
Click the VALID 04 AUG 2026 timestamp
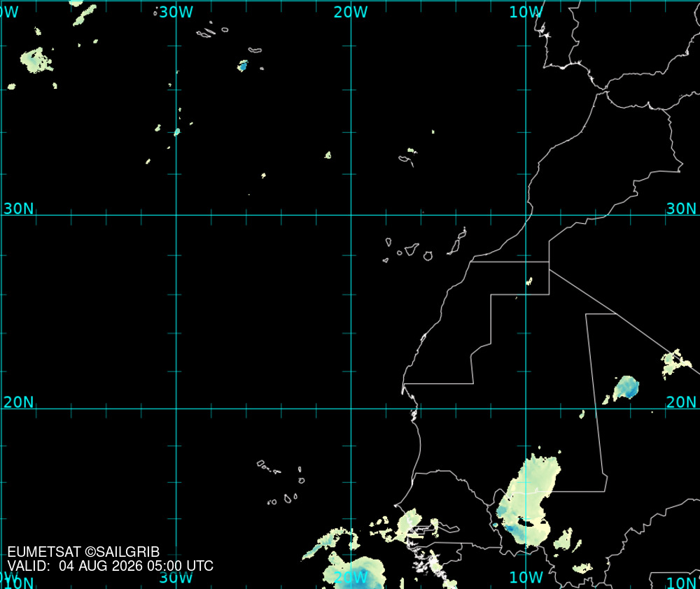pyautogui.click(x=111, y=566)
